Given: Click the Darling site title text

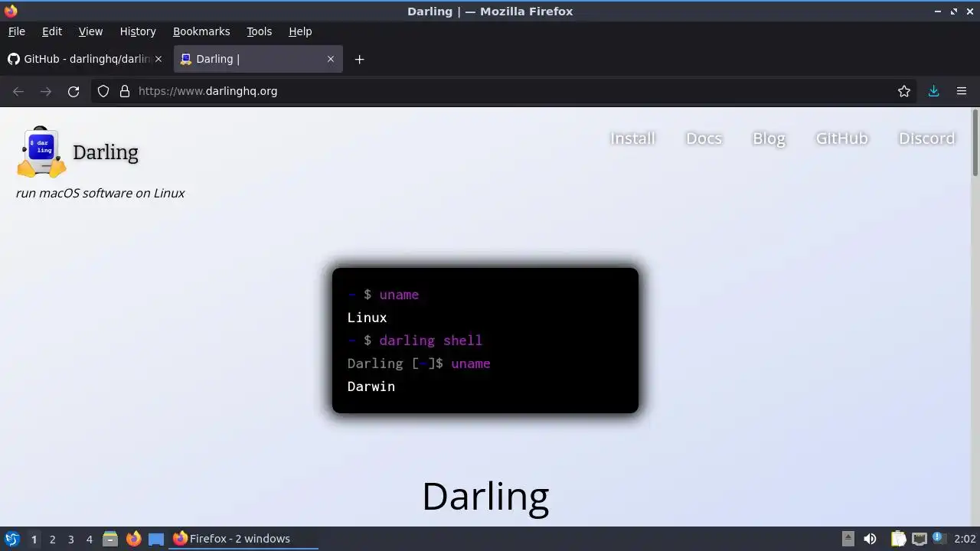Looking at the screenshot, I should (x=106, y=152).
